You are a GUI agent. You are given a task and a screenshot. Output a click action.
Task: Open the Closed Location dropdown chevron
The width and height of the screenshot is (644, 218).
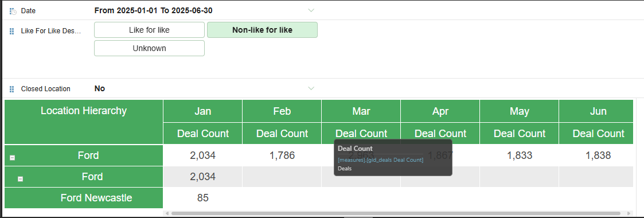[311, 88]
